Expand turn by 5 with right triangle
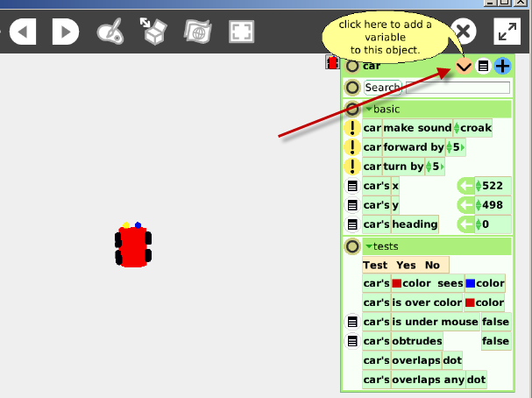 click(442, 167)
